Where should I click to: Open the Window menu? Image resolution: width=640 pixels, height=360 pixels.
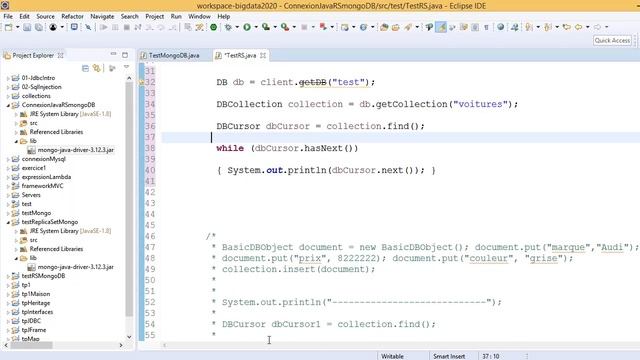(x=199, y=16)
